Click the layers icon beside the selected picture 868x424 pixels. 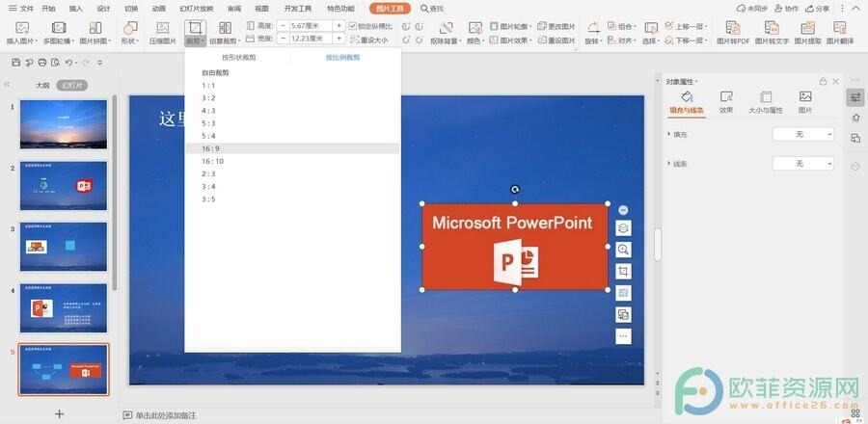(x=623, y=227)
